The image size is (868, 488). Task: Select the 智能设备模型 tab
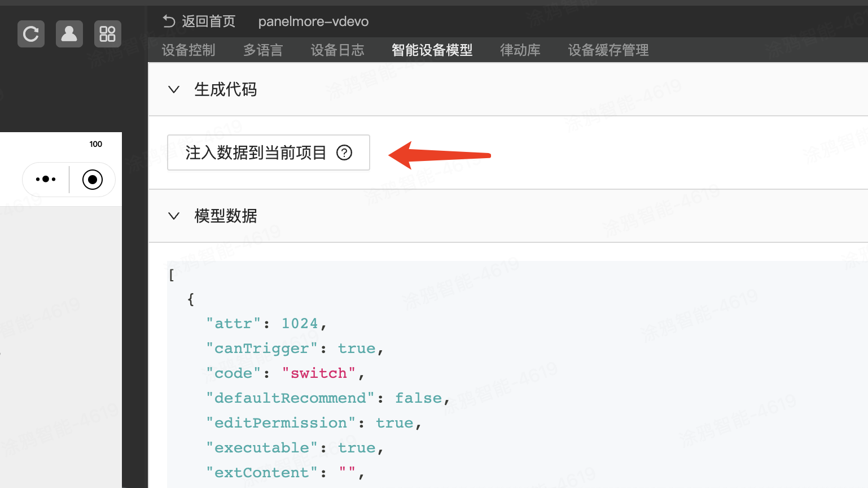(x=432, y=50)
